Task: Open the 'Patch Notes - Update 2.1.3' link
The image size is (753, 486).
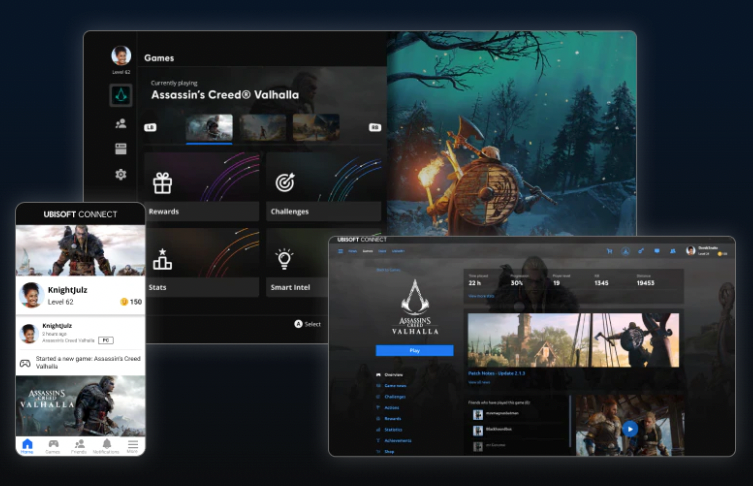Action: pyautogui.click(x=497, y=373)
